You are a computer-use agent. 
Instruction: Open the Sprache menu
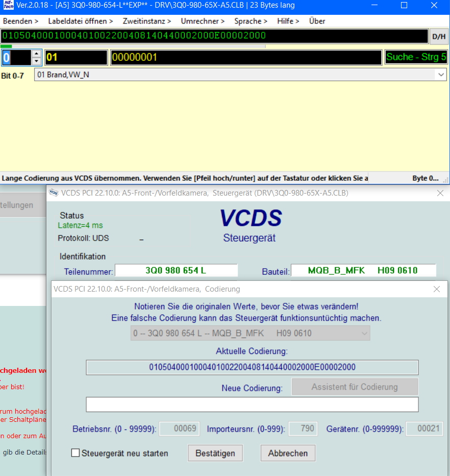(251, 21)
